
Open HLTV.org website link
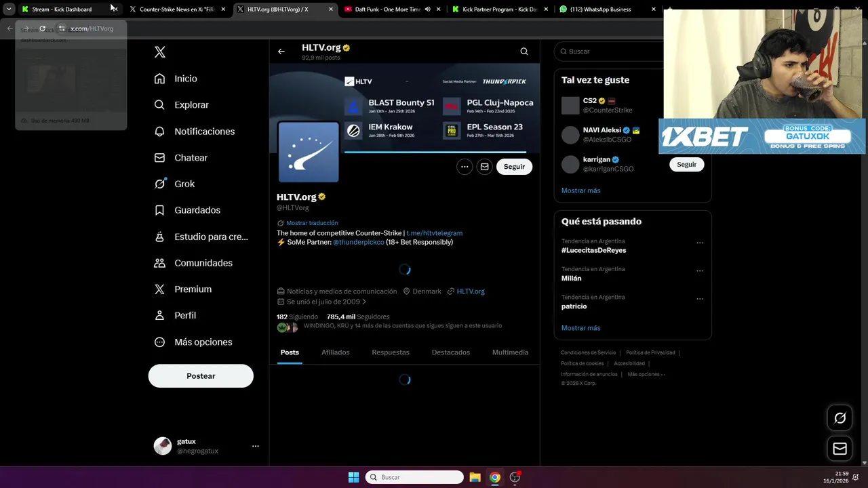click(471, 291)
